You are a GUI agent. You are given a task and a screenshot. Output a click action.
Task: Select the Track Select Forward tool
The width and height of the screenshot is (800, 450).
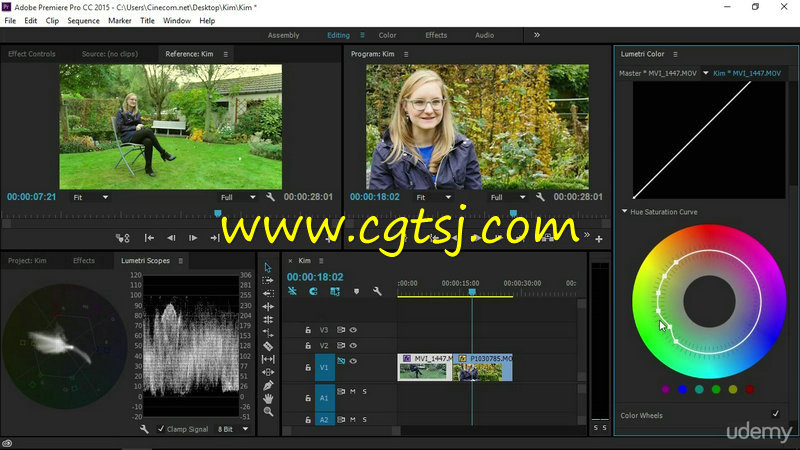(x=268, y=280)
